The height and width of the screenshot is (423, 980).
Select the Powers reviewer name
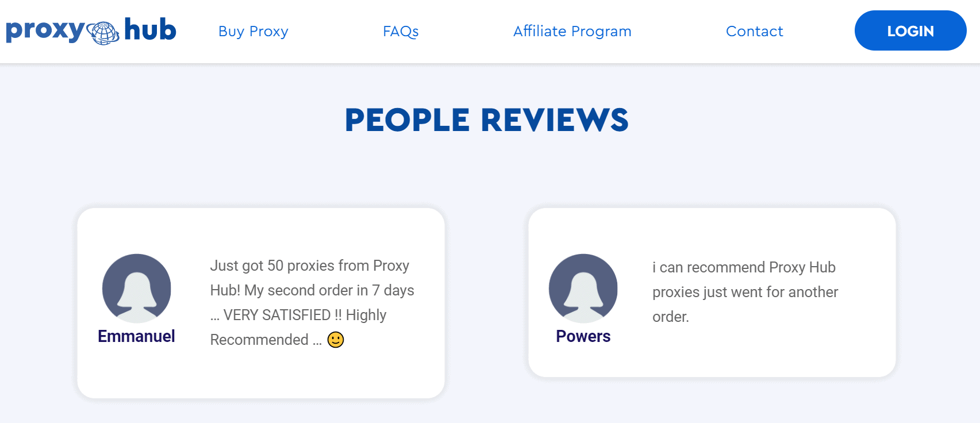click(583, 336)
